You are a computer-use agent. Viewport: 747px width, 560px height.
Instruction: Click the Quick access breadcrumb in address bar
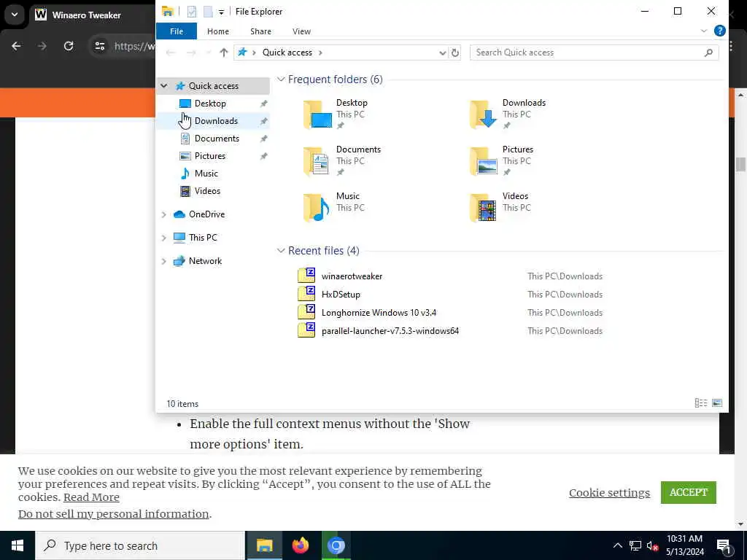pyautogui.click(x=287, y=52)
